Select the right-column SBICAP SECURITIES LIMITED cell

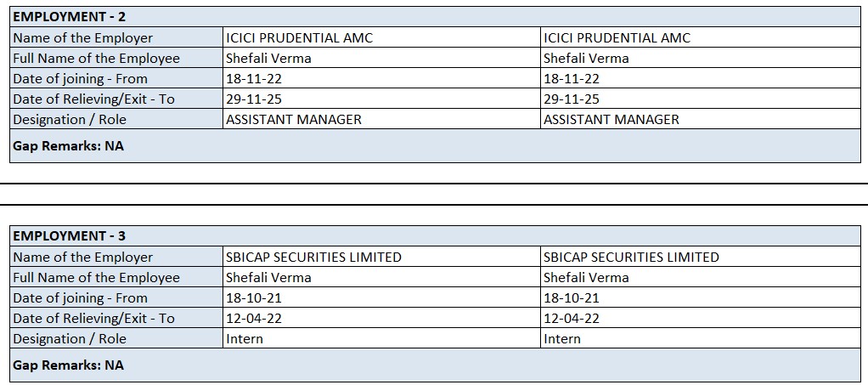(631, 257)
